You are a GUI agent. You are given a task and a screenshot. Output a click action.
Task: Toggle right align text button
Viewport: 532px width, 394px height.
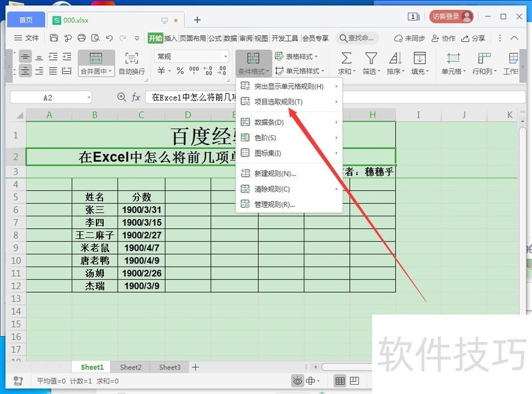39,71
